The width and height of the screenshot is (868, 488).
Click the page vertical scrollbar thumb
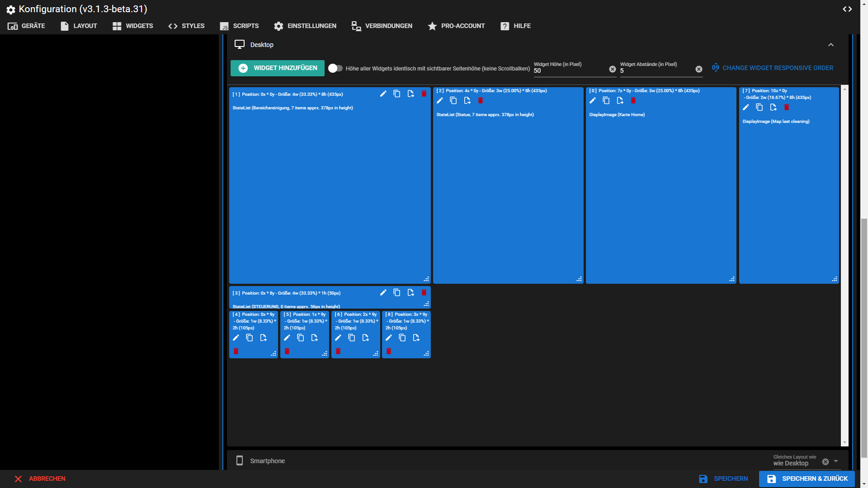(864, 338)
